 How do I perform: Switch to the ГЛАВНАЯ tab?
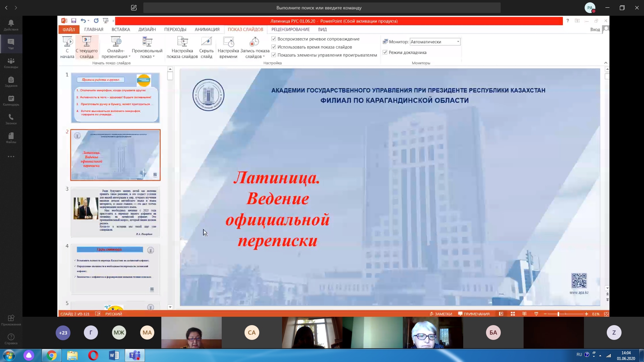point(94,29)
